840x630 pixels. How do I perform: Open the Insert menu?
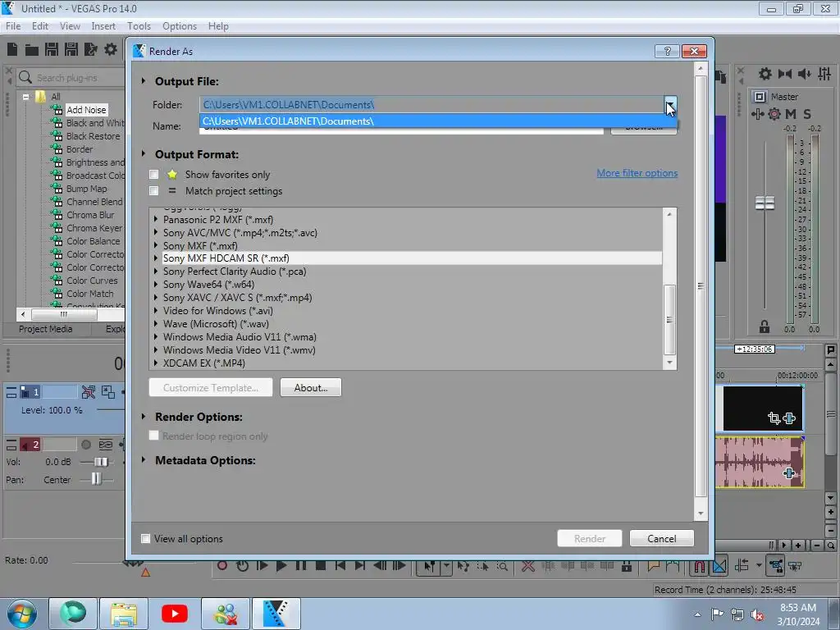[103, 25]
